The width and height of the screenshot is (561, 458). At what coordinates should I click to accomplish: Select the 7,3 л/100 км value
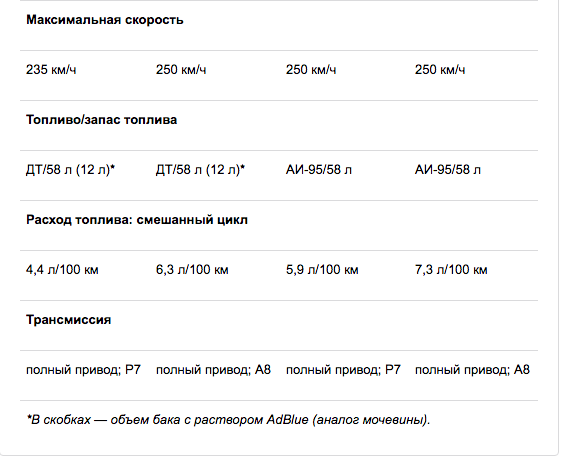451,269
